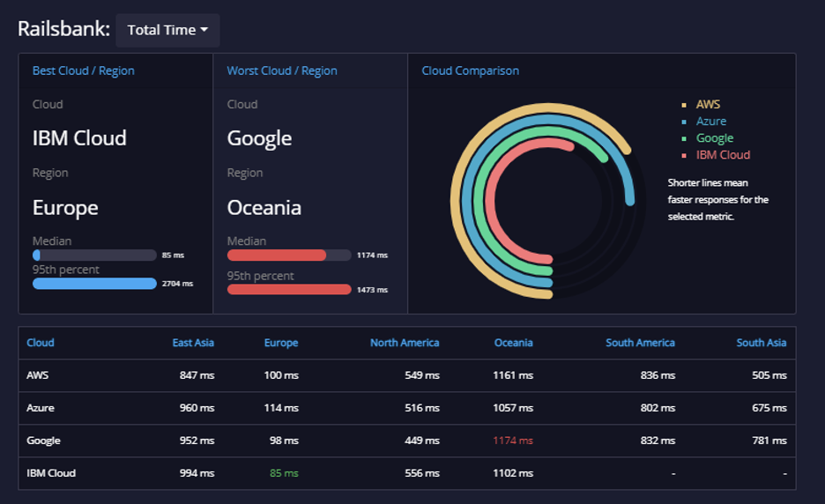This screenshot has width=825, height=504.
Task: Click the Azure blue legend marker
Action: coord(683,122)
